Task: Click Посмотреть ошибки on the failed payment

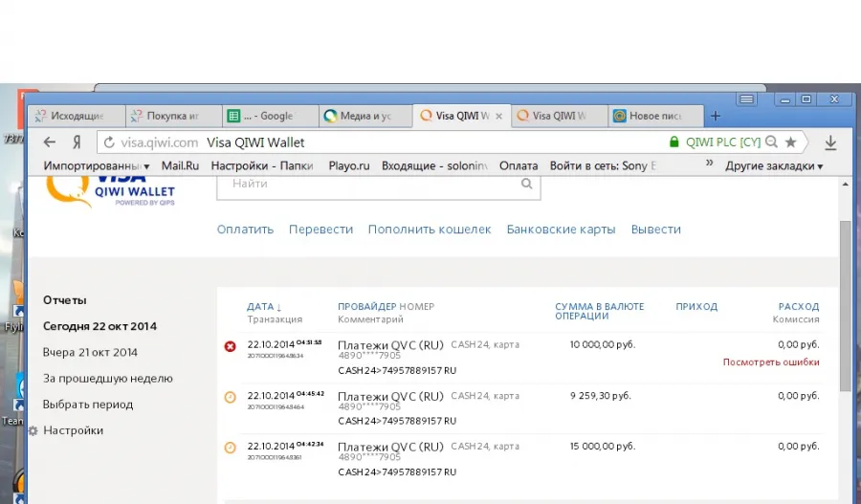Action: click(x=771, y=362)
